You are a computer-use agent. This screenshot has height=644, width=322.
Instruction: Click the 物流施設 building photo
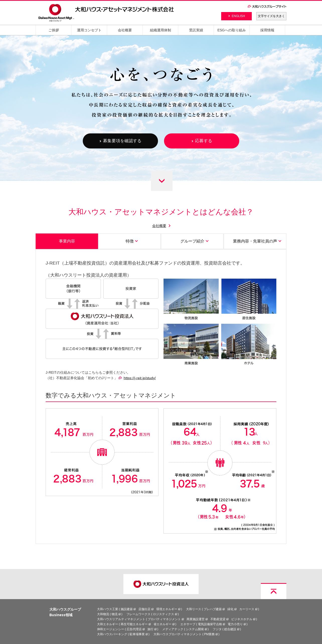point(191,296)
